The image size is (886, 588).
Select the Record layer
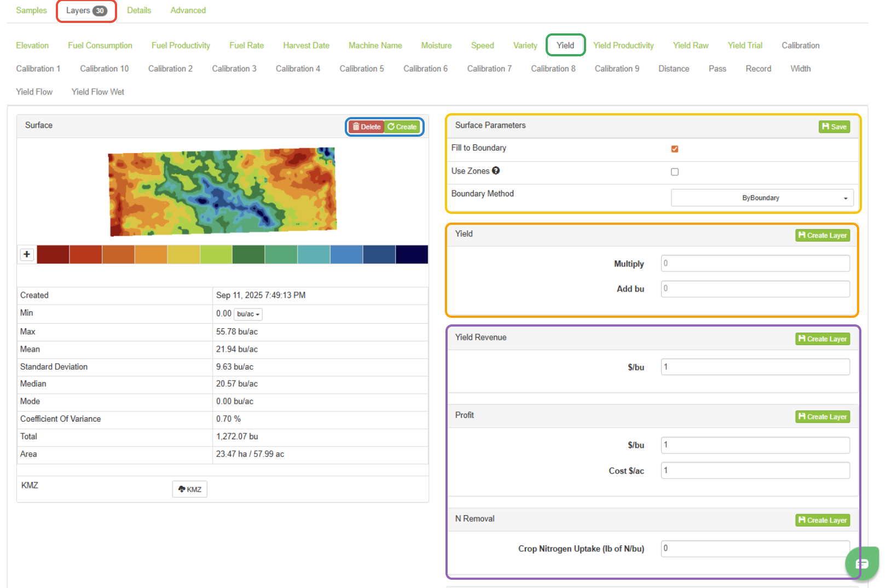(x=758, y=68)
